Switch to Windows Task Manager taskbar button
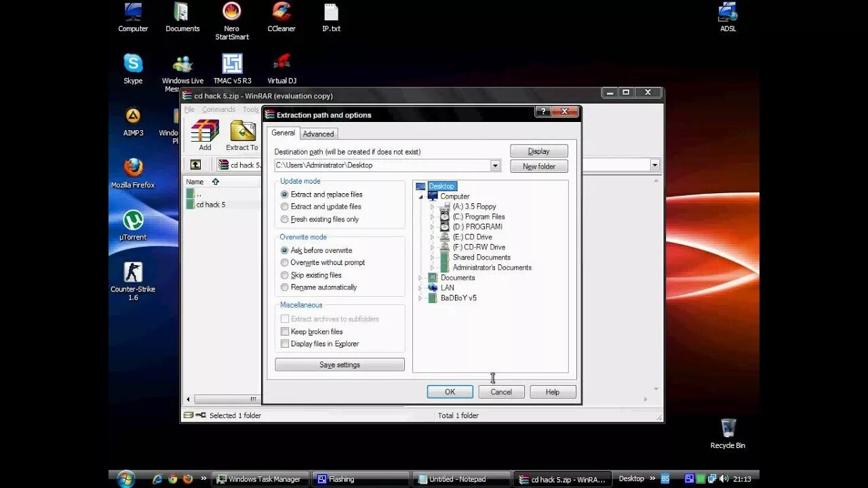 tap(260, 479)
